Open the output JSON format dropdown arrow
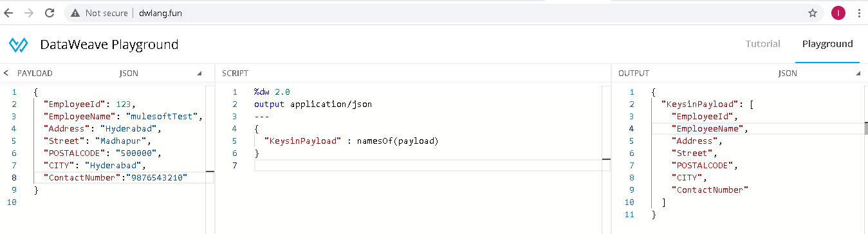Viewport: 868px width, 234px height. point(858,73)
